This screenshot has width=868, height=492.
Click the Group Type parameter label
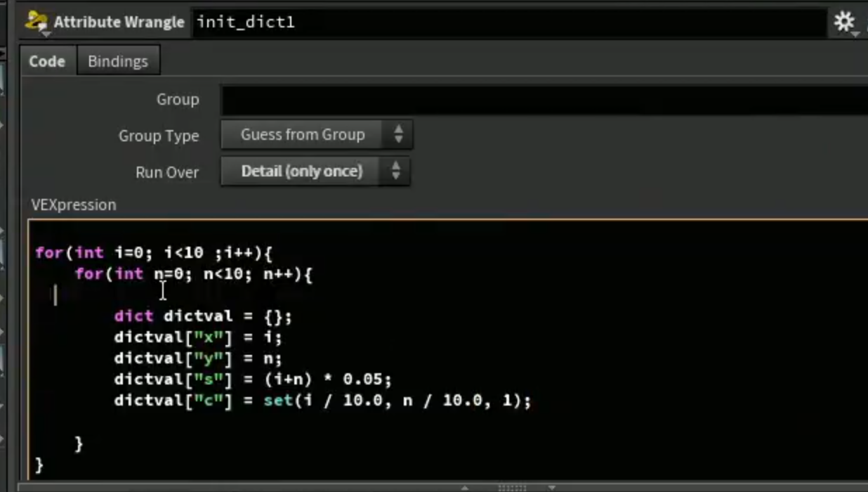(159, 136)
